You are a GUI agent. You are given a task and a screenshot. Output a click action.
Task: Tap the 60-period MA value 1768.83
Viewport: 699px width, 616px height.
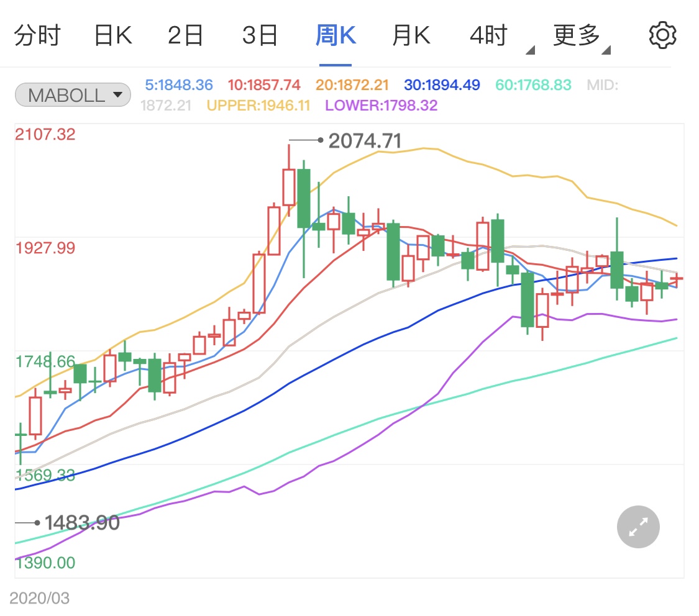[532, 85]
